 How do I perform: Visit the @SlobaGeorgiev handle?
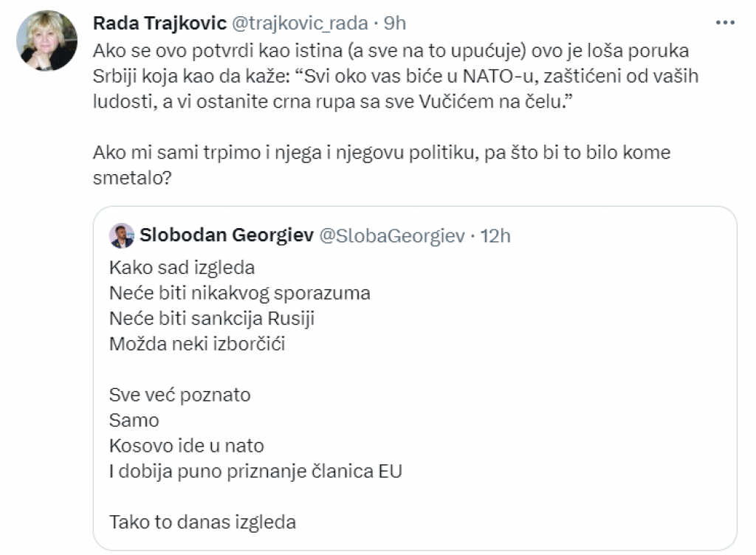tap(391, 235)
